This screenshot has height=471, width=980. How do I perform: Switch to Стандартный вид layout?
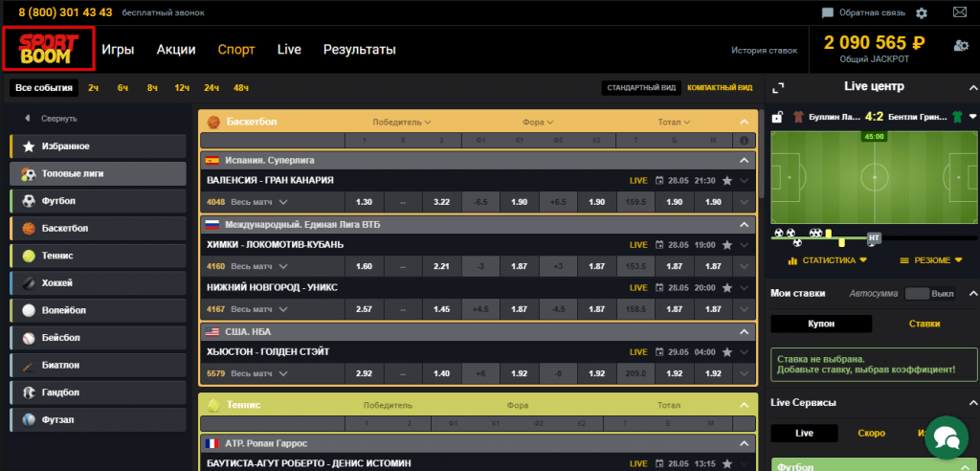642,88
